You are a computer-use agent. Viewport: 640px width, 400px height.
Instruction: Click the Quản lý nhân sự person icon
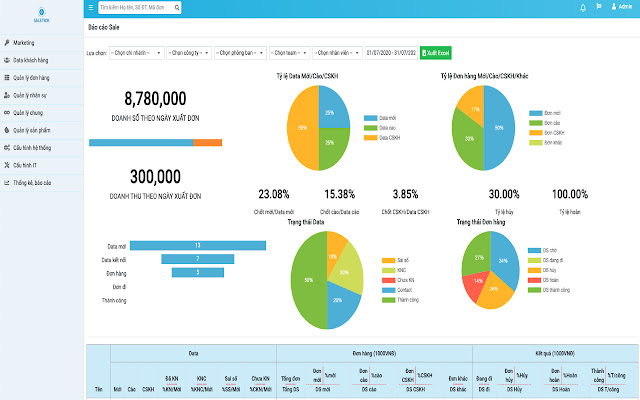[x=7, y=95]
